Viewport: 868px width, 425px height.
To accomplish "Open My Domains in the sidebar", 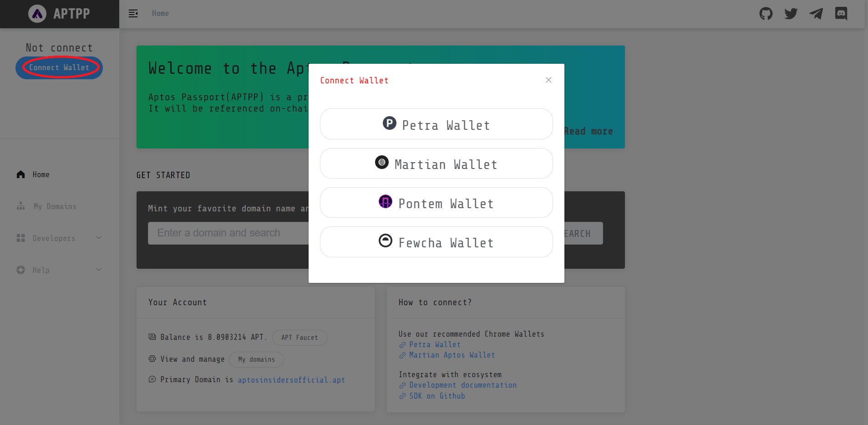I will point(55,206).
